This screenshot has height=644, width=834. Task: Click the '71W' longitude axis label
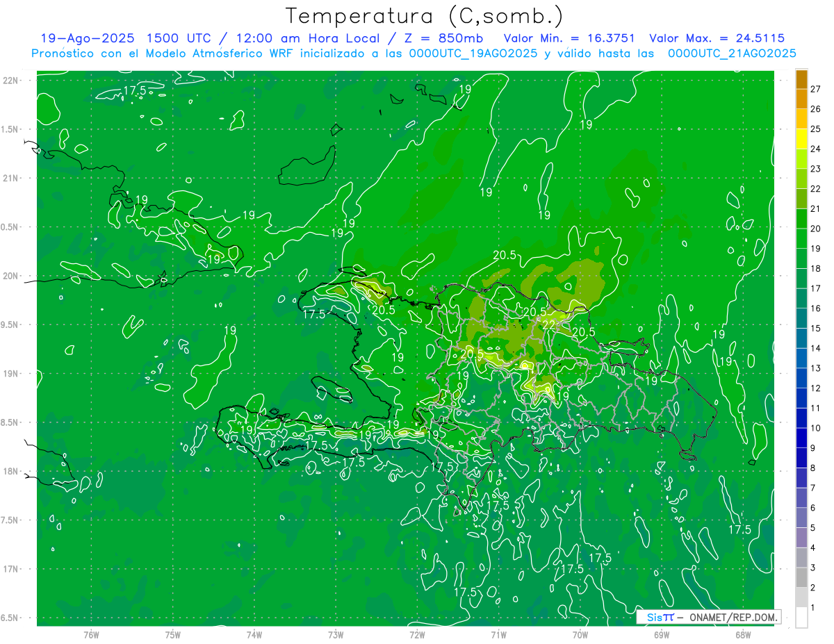(498, 635)
